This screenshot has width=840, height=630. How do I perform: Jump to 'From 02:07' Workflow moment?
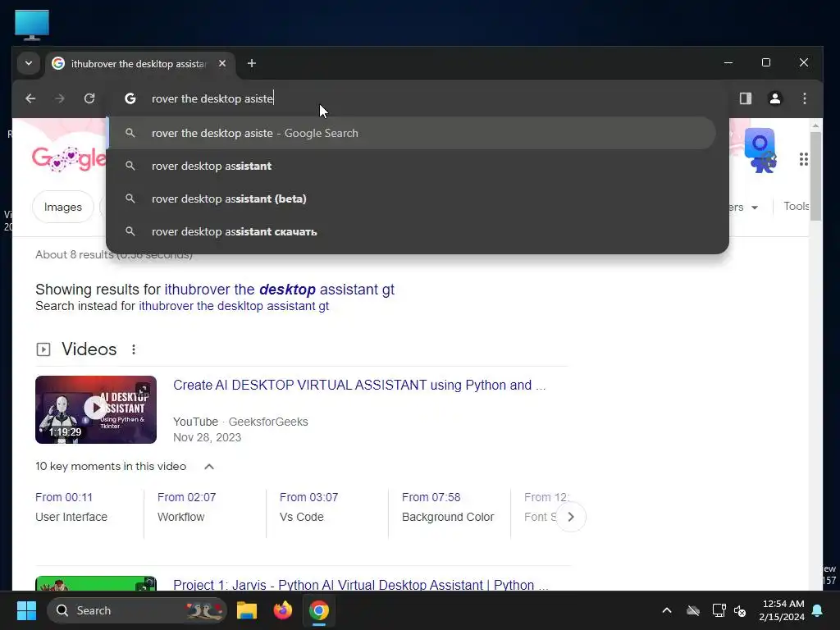[x=186, y=507]
